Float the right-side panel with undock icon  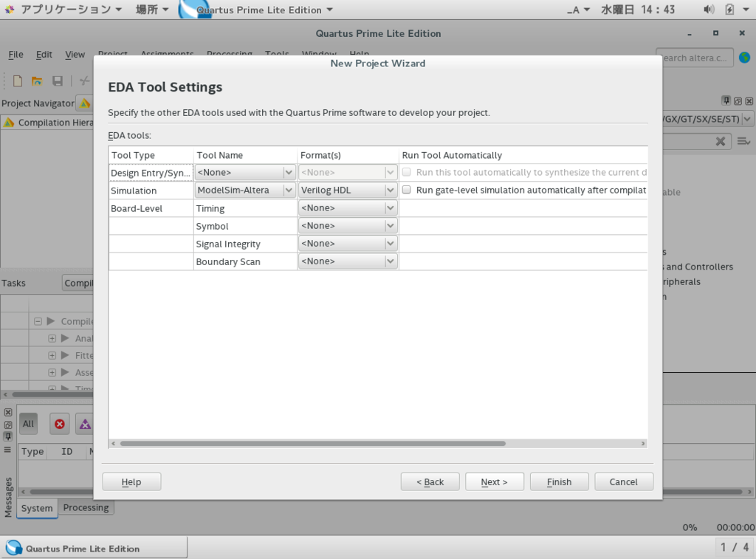[738, 101]
